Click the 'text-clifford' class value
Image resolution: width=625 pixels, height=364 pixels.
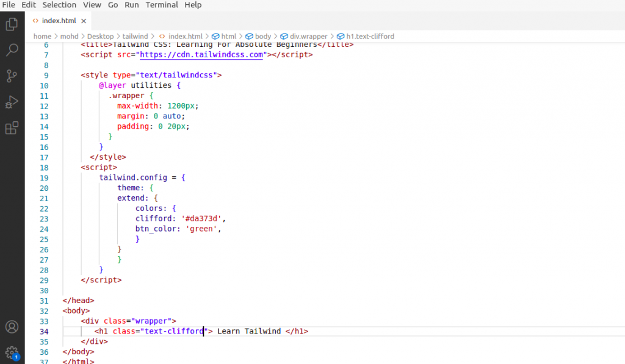(x=174, y=331)
